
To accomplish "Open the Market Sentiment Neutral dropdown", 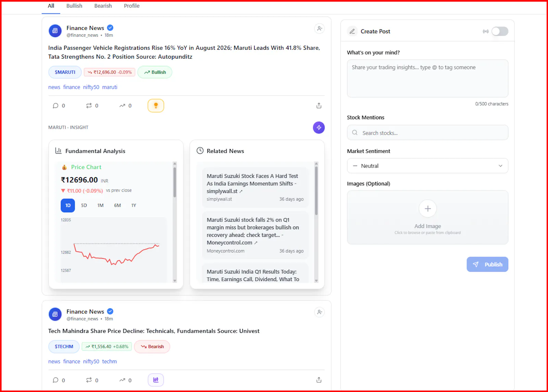I will point(427,166).
